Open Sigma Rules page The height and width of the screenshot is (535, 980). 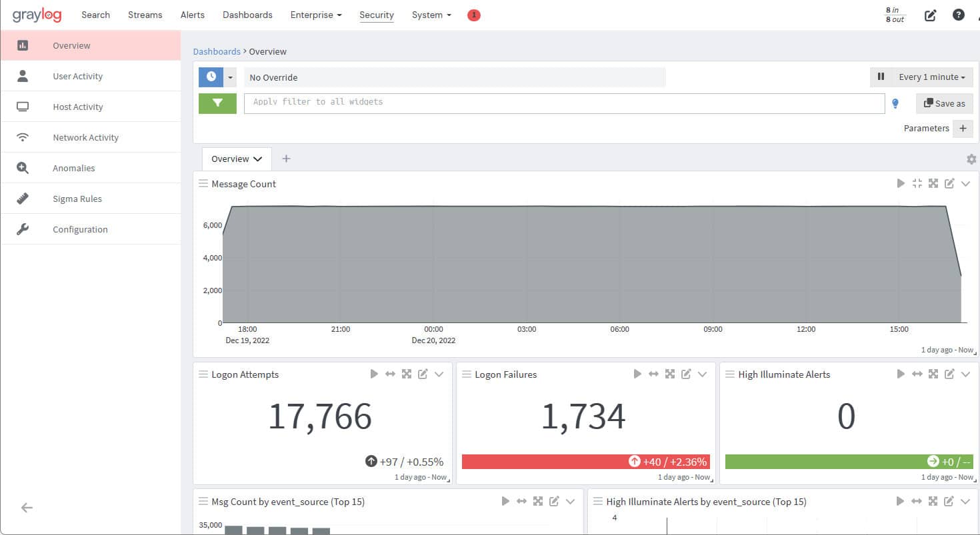coord(91,199)
